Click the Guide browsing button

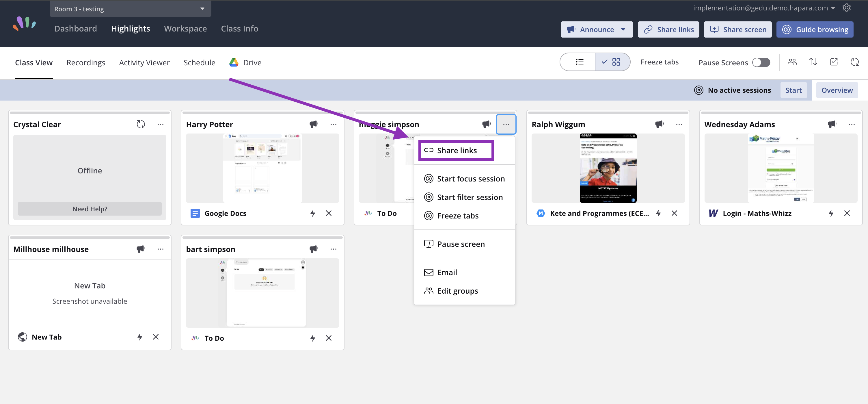(815, 29)
